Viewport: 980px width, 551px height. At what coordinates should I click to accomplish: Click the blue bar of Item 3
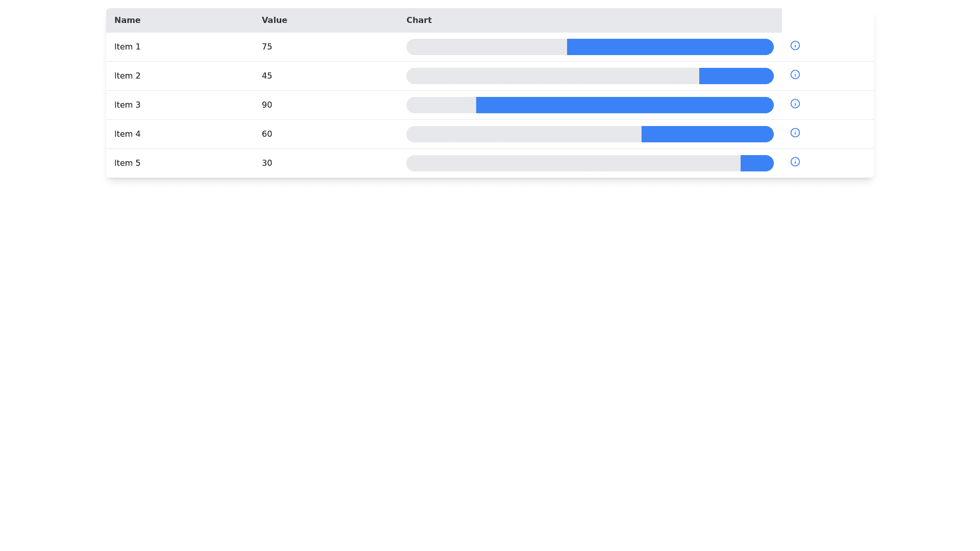click(624, 105)
